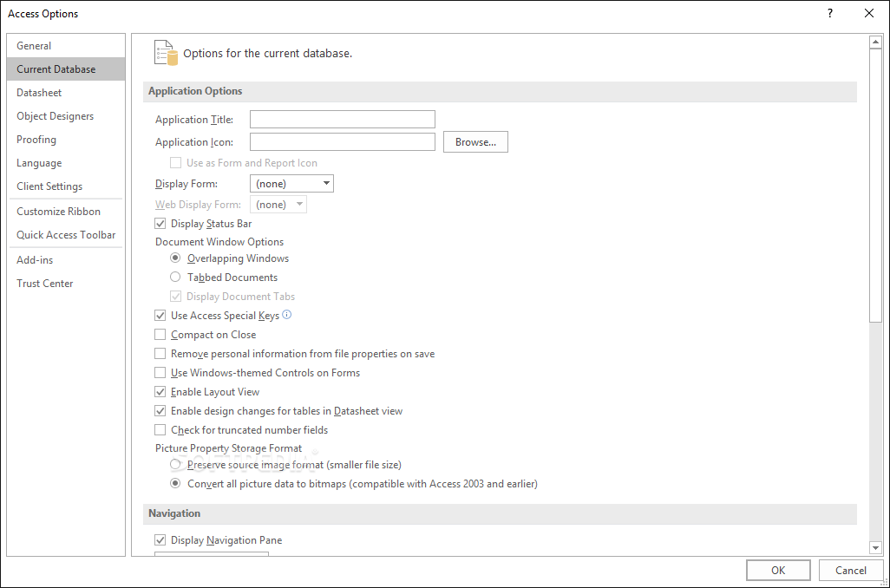Open the Add-ins category

(x=66, y=260)
